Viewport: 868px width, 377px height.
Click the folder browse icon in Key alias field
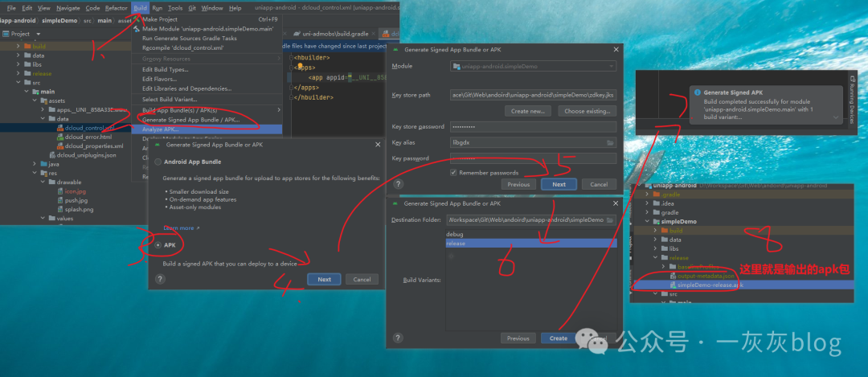[611, 142]
